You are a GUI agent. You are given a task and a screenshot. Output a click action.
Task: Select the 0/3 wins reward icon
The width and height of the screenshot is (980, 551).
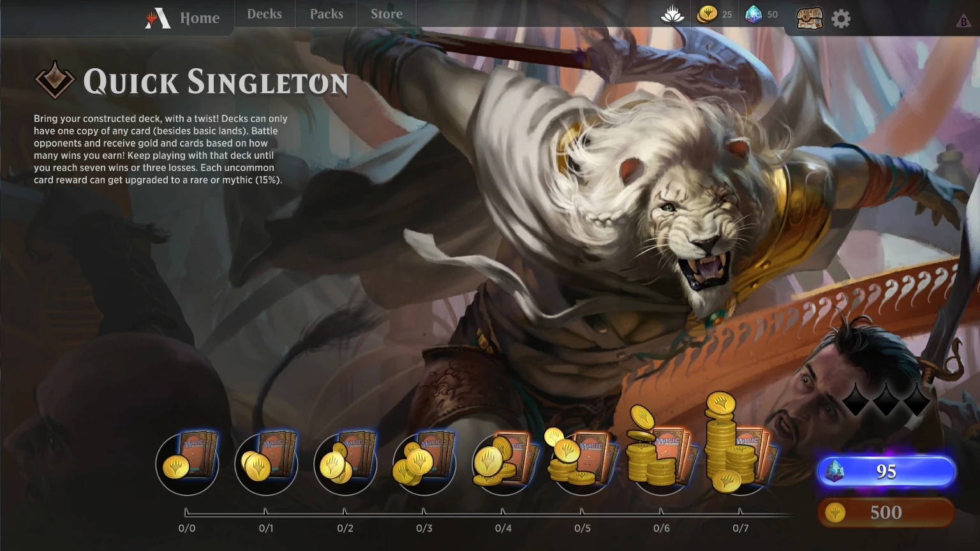point(424,462)
